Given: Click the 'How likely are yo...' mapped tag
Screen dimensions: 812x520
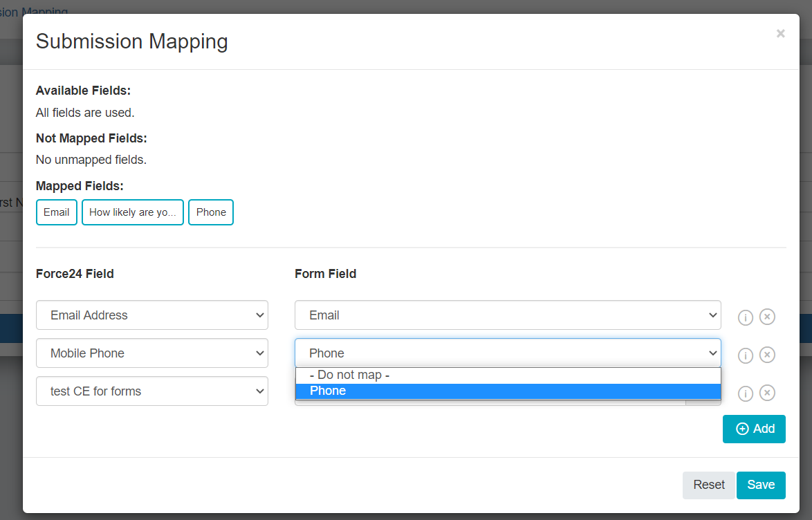Looking at the screenshot, I should 133,212.
